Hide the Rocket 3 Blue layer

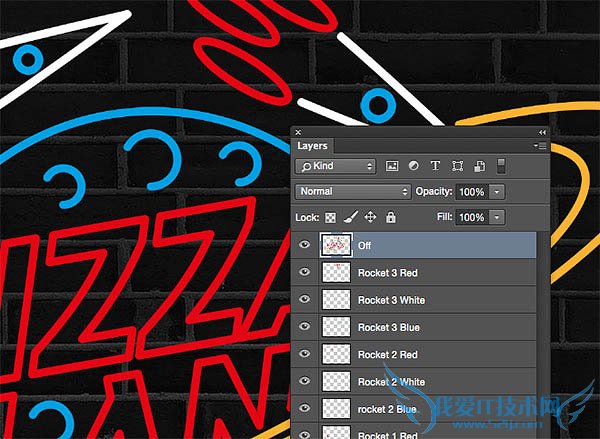click(305, 326)
